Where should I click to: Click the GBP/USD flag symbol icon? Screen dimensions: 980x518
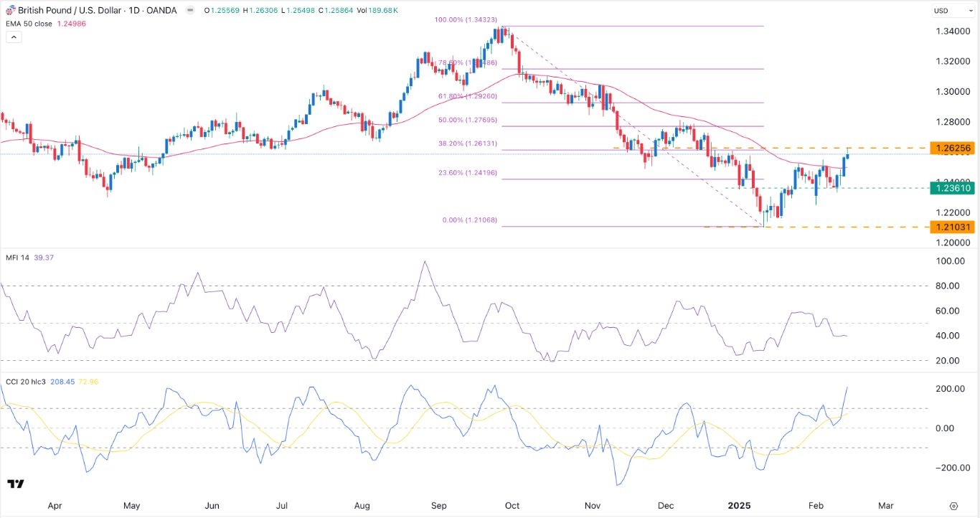pos(6,10)
